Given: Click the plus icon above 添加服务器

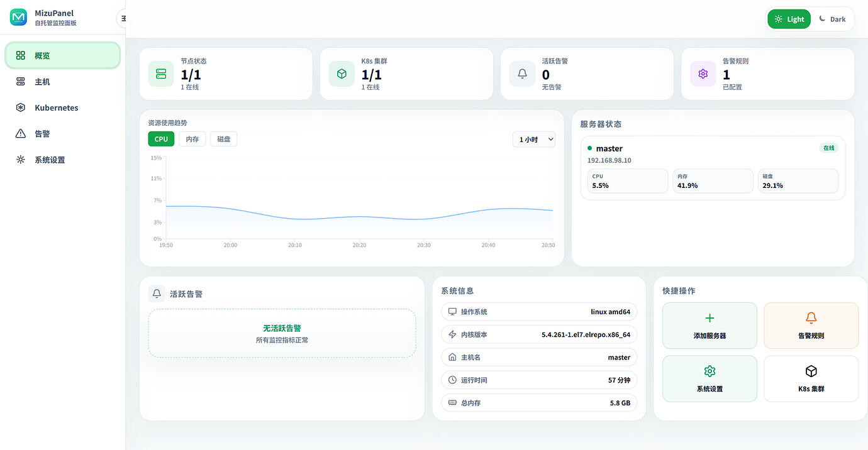Looking at the screenshot, I should (x=709, y=318).
